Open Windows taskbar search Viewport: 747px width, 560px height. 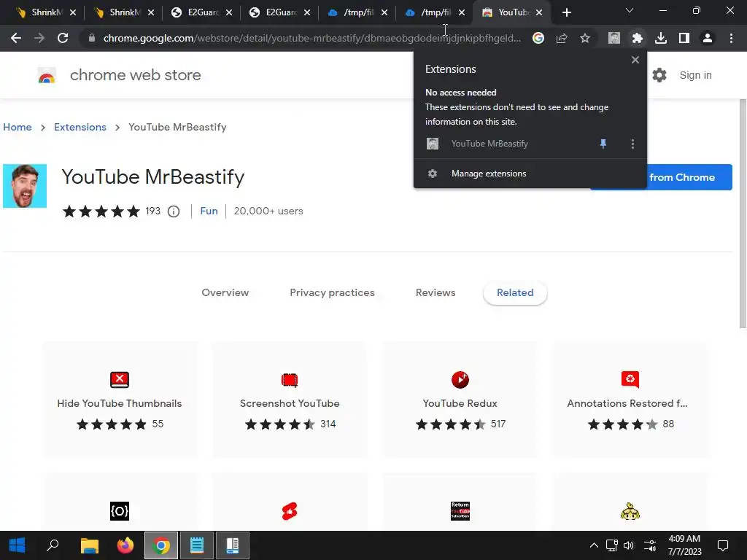click(53, 545)
